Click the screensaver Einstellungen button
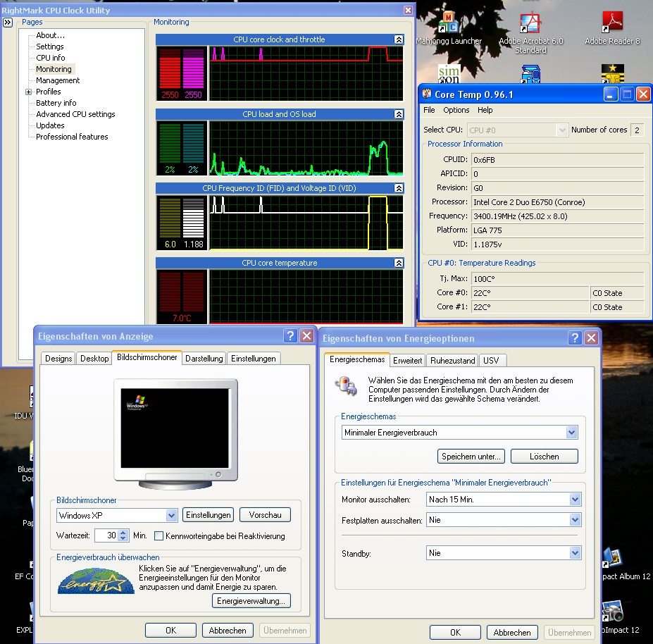The image size is (653, 644). click(x=209, y=515)
